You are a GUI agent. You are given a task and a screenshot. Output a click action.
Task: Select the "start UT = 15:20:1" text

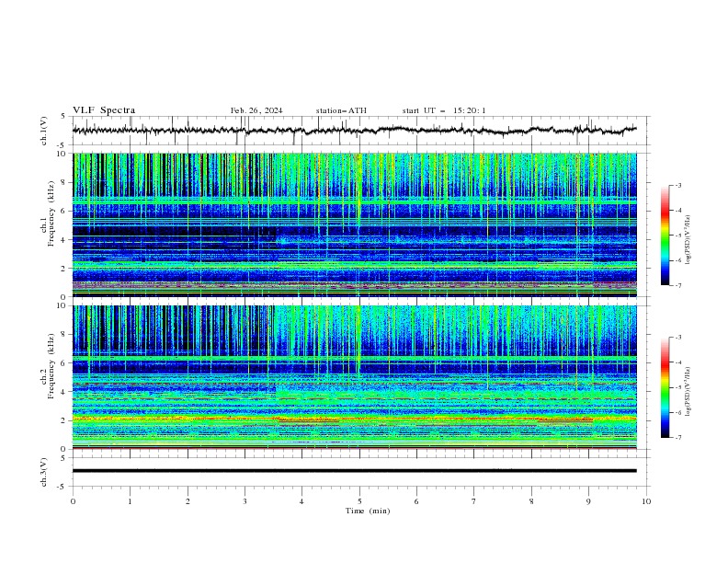(444, 110)
